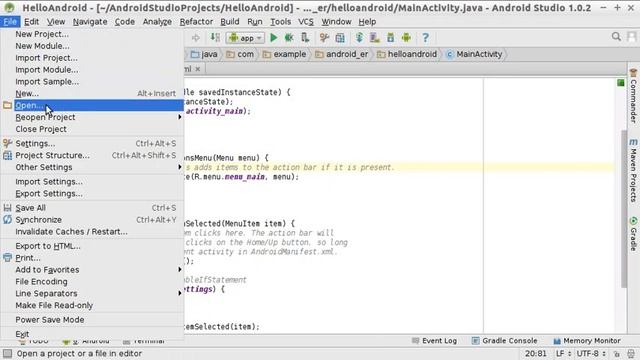
Task: Click the java breadcrumb folder
Action: [204, 54]
